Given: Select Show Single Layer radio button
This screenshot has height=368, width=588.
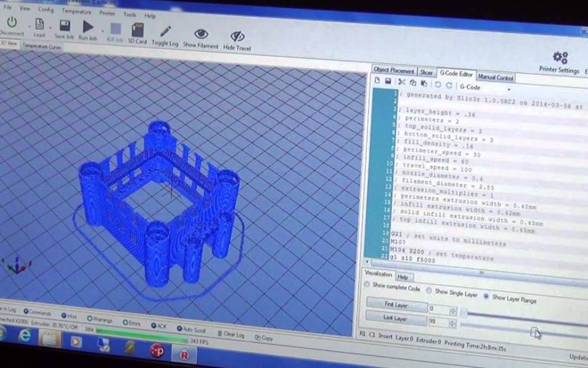Looking at the screenshot, I should tap(428, 290).
